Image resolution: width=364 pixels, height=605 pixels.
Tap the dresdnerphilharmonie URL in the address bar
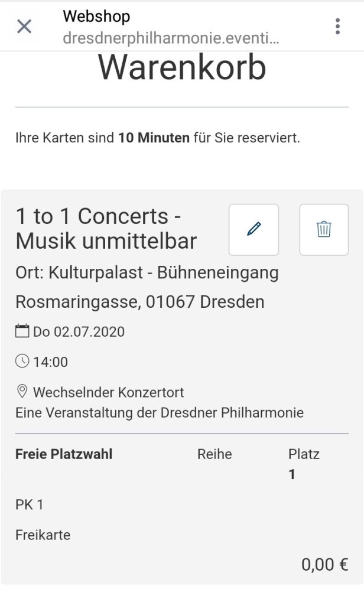(x=170, y=39)
